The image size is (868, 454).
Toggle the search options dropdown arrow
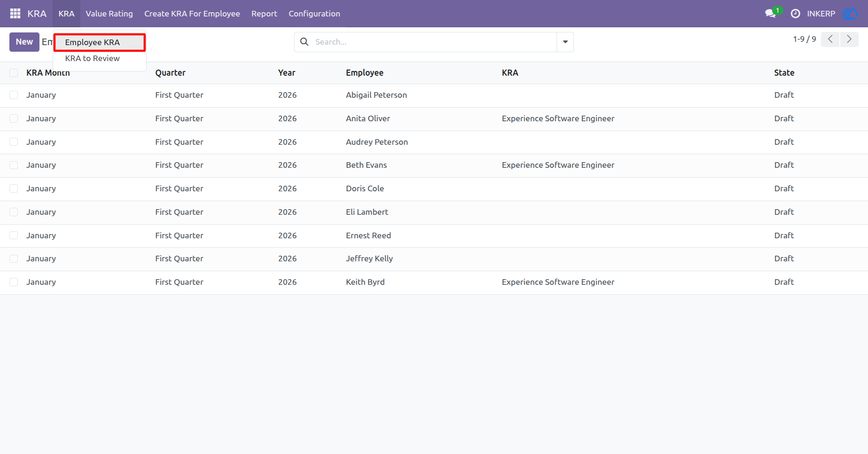pos(565,42)
